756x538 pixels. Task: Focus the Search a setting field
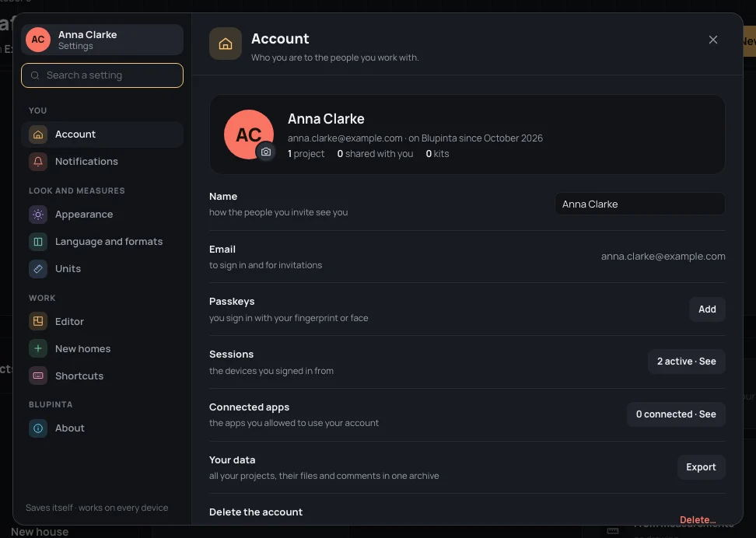(102, 75)
